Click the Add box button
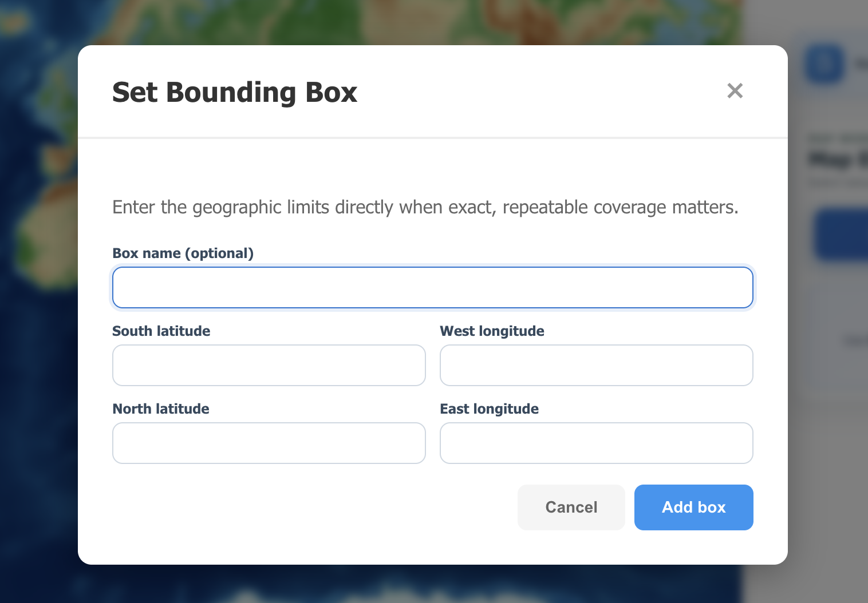 694,507
